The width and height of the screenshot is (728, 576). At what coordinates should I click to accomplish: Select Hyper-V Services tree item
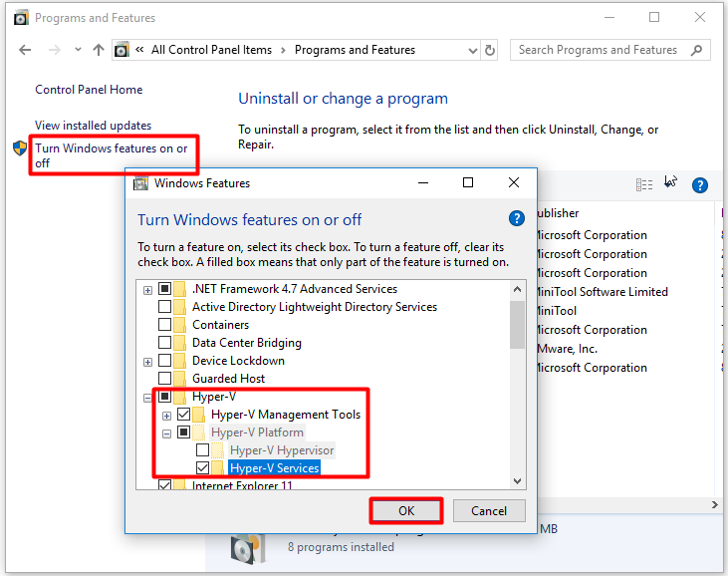(275, 467)
